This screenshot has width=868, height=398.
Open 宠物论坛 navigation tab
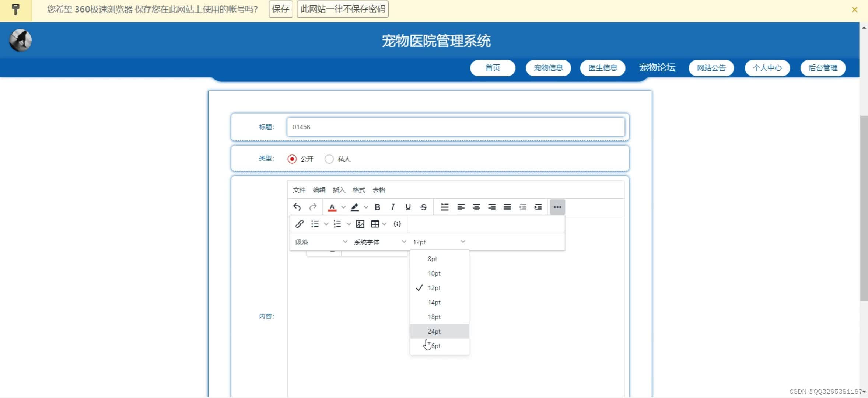[x=657, y=67]
